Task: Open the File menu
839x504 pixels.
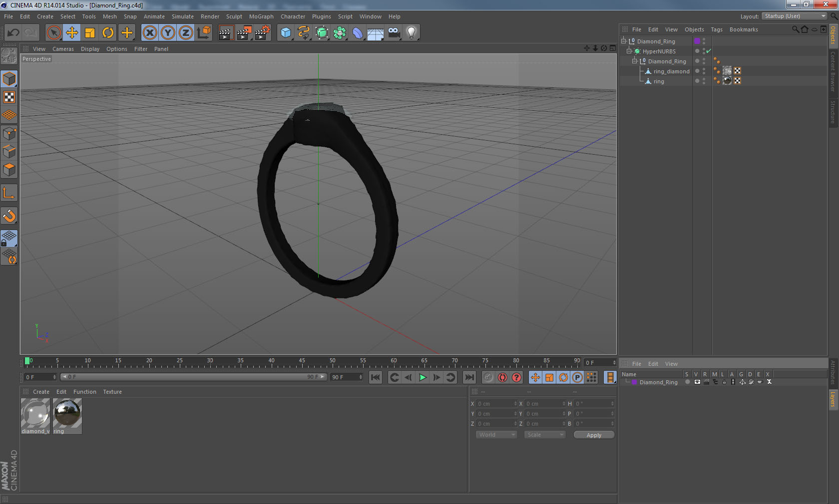Action: pos(8,16)
